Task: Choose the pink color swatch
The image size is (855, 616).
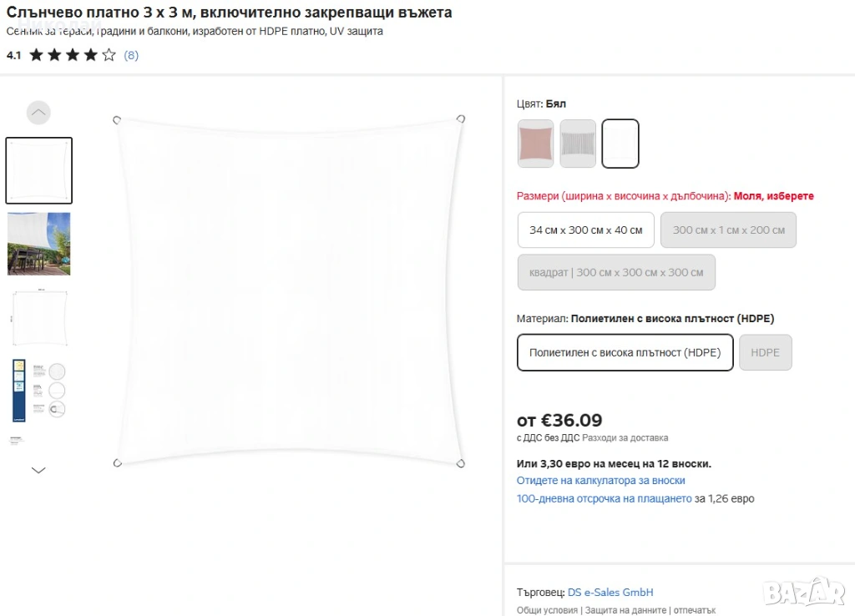Action: (x=535, y=144)
